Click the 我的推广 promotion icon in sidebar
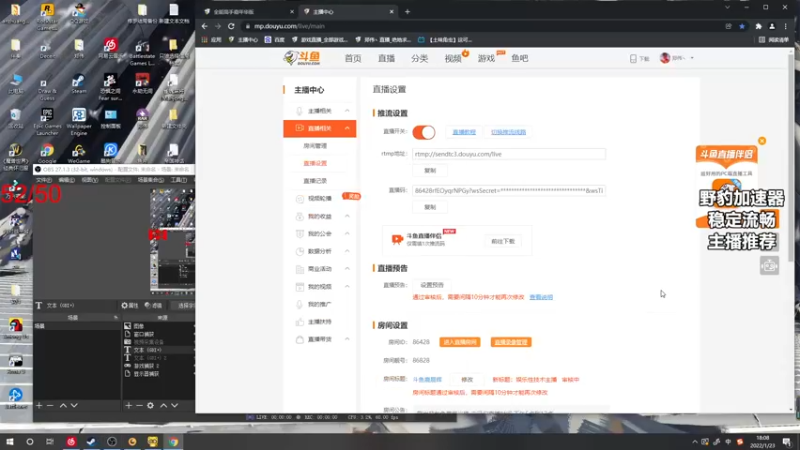The height and width of the screenshot is (450, 800). point(299,304)
